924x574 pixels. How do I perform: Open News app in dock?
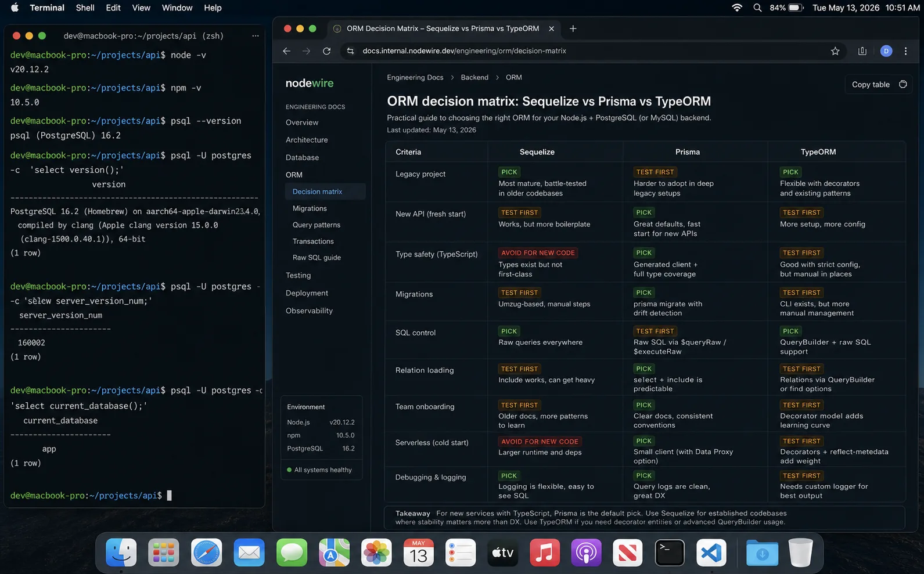click(628, 552)
